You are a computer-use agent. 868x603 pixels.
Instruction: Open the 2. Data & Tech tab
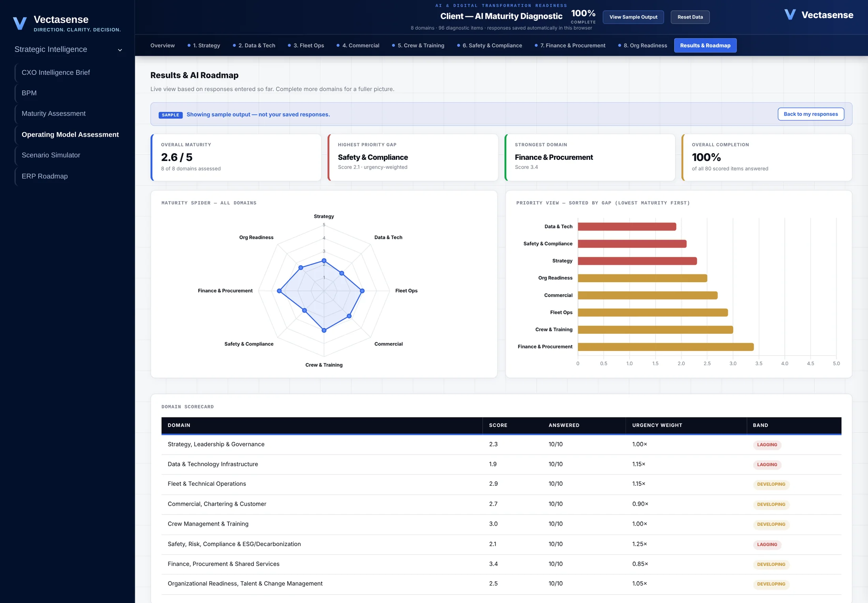pos(254,45)
